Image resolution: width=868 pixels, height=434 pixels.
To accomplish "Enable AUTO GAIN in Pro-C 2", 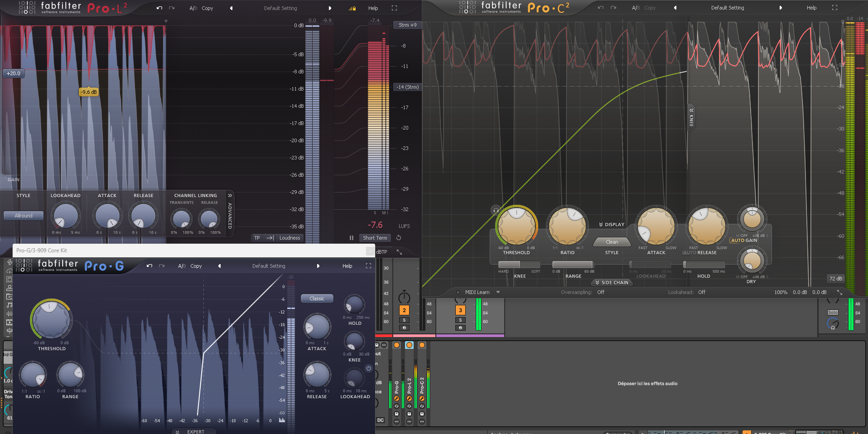I will click(x=744, y=240).
